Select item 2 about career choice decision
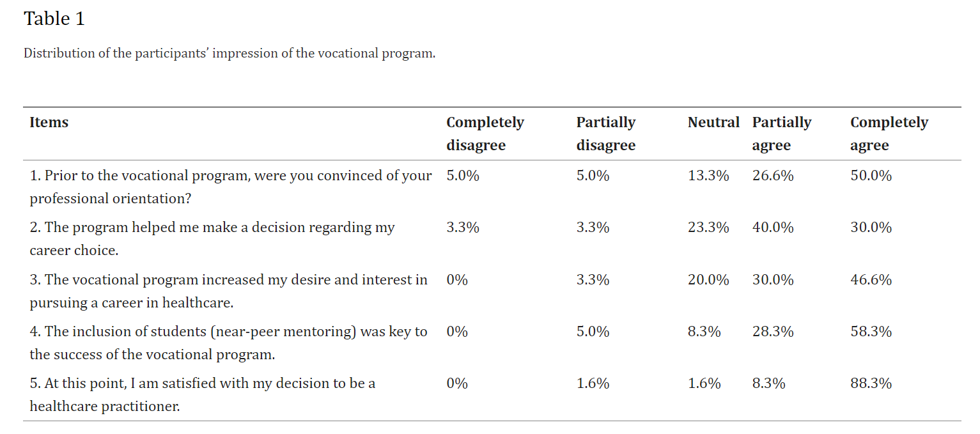Image resolution: width=980 pixels, height=434 pixels. tap(212, 238)
